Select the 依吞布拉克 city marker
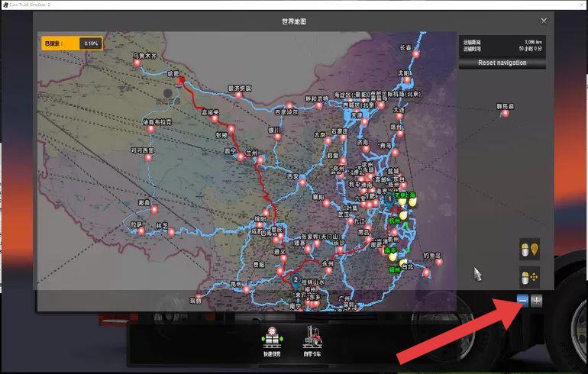This screenshot has width=588, height=374. (x=150, y=129)
